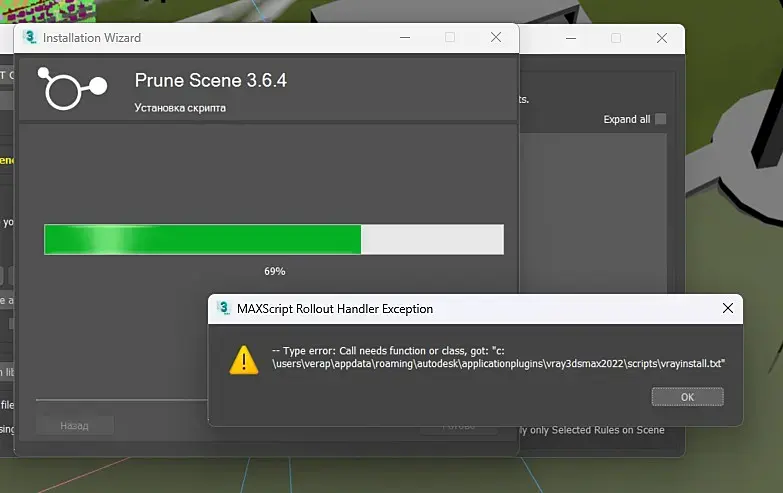Toggle the Expand all checkbox in the back window
This screenshot has height=493, width=783.
(x=660, y=119)
